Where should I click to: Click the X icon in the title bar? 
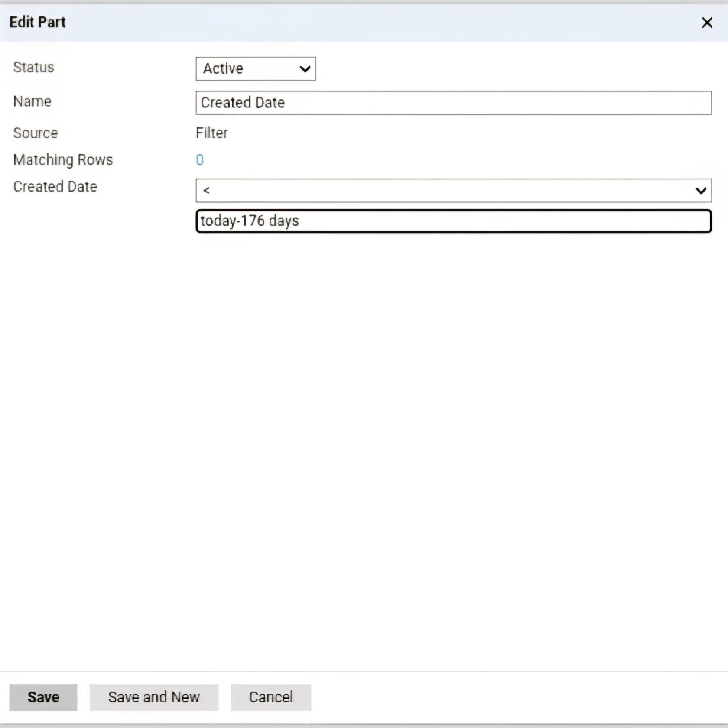(707, 22)
